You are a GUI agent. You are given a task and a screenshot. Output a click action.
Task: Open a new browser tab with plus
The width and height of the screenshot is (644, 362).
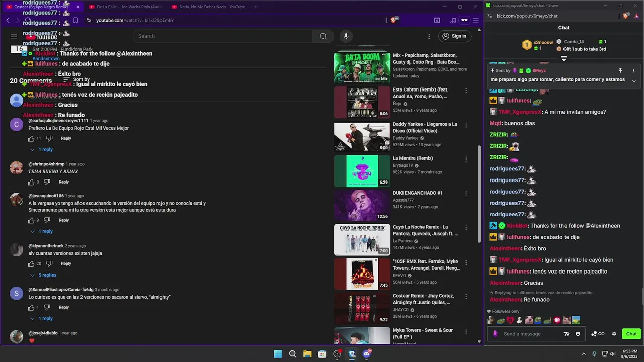(x=256, y=7)
